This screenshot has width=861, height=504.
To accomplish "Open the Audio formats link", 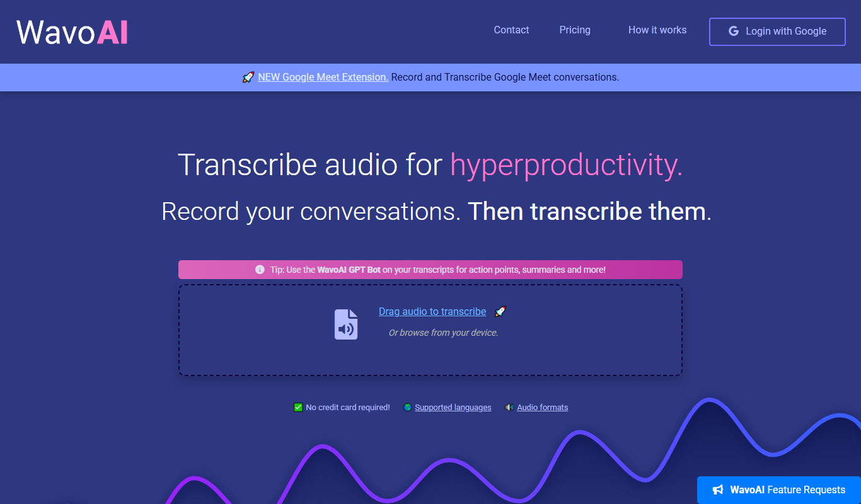I will 542,408.
